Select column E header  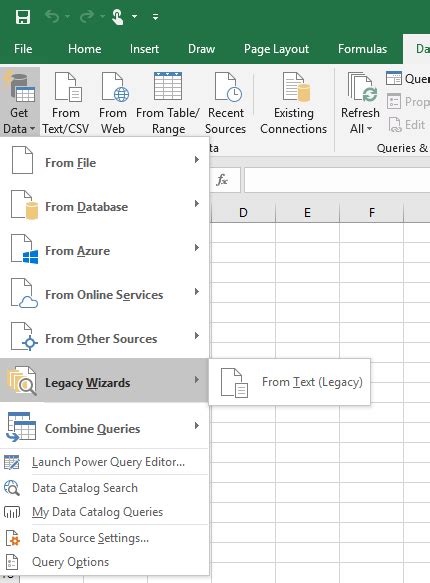pos(307,213)
